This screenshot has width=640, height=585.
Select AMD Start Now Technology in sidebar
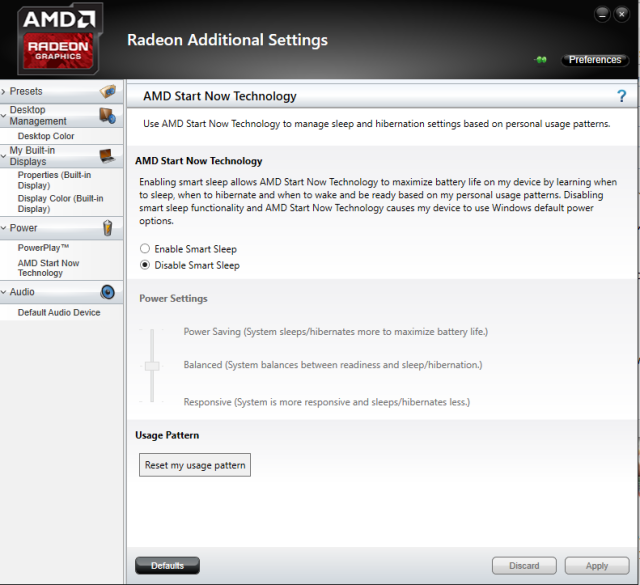[x=49, y=268]
